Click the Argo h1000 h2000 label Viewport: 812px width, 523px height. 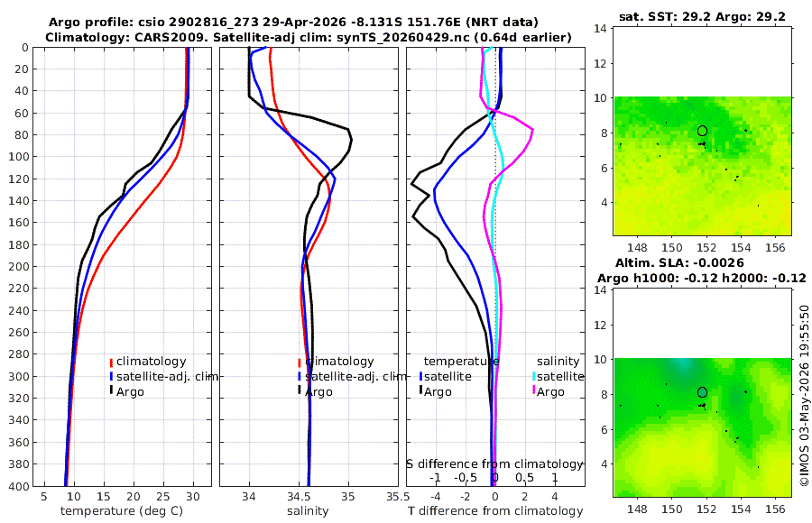(702, 278)
